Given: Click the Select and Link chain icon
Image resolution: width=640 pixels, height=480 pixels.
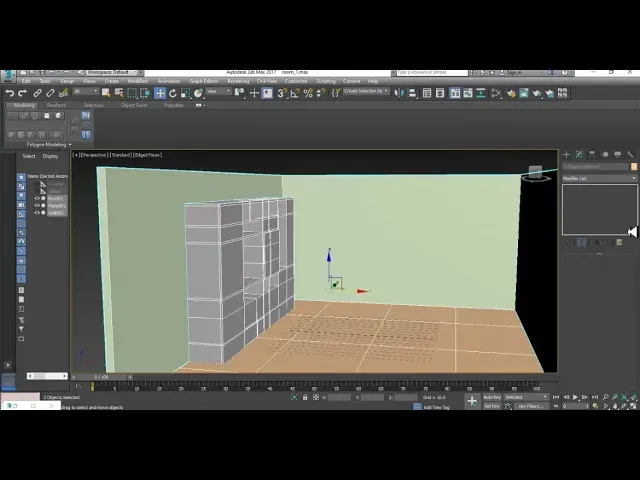Looking at the screenshot, I should pyautogui.click(x=37, y=93).
